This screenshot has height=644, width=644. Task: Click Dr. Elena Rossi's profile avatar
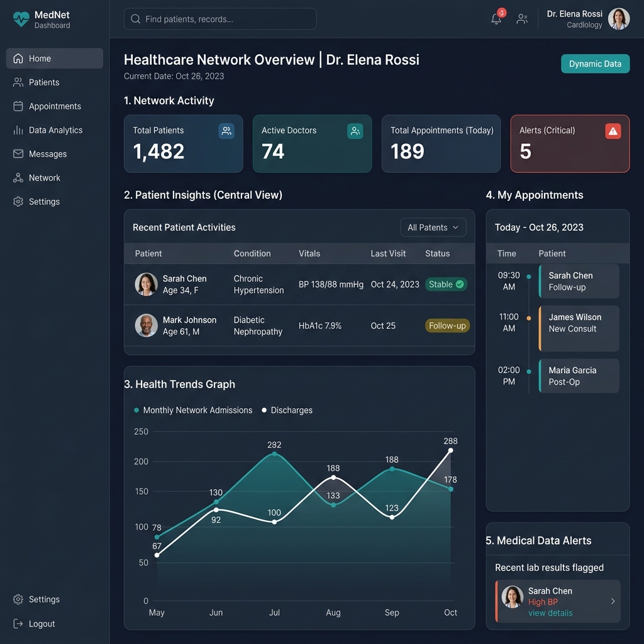coord(619,19)
